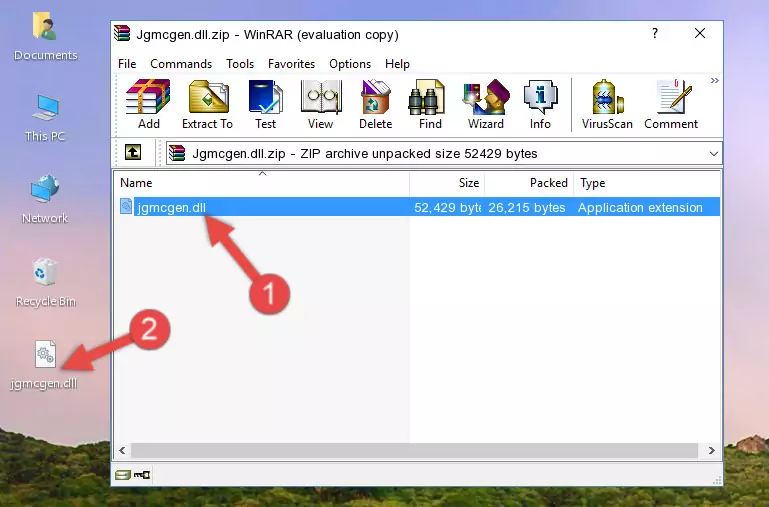Select the Documents desktop icon
The image size is (769, 507).
coord(45,37)
